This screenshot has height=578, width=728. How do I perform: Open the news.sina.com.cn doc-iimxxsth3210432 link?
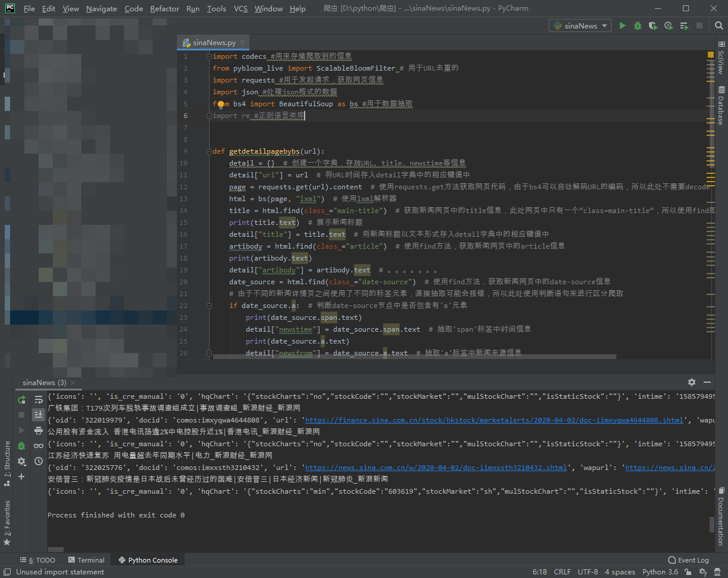click(436, 468)
